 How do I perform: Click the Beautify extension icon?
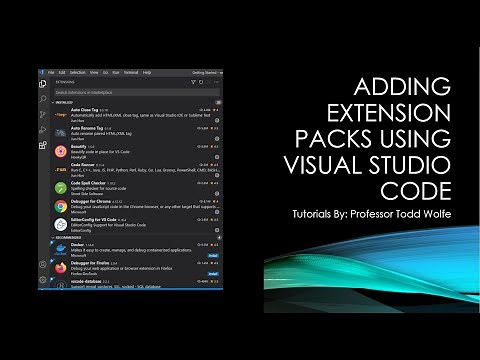tap(61, 151)
